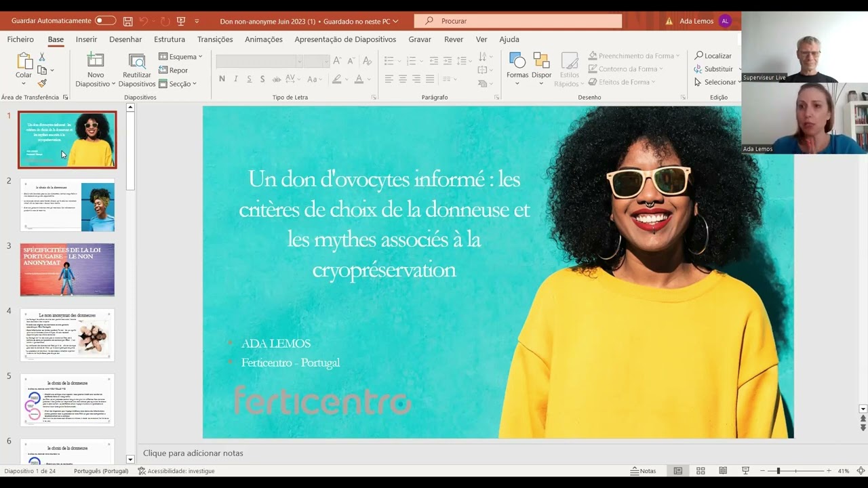The image size is (868, 488).
Task: Switch to the Inserir tab
Action: [x=86, y=39]
